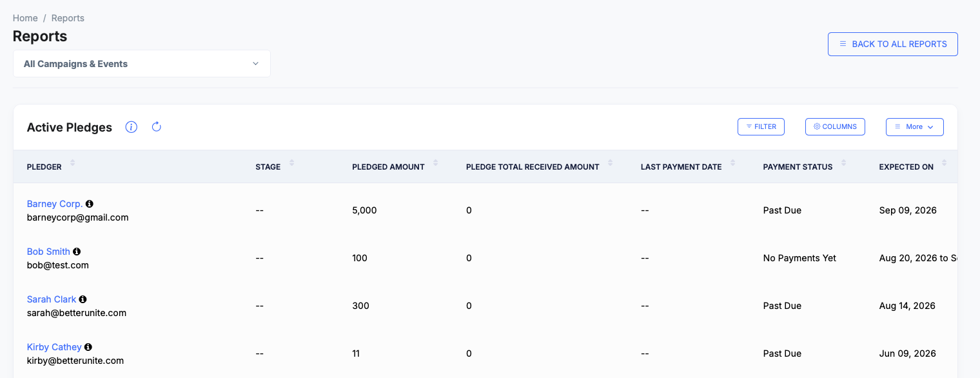Go back to all reports
Screen dimensions: 980x378
(893, 44)
